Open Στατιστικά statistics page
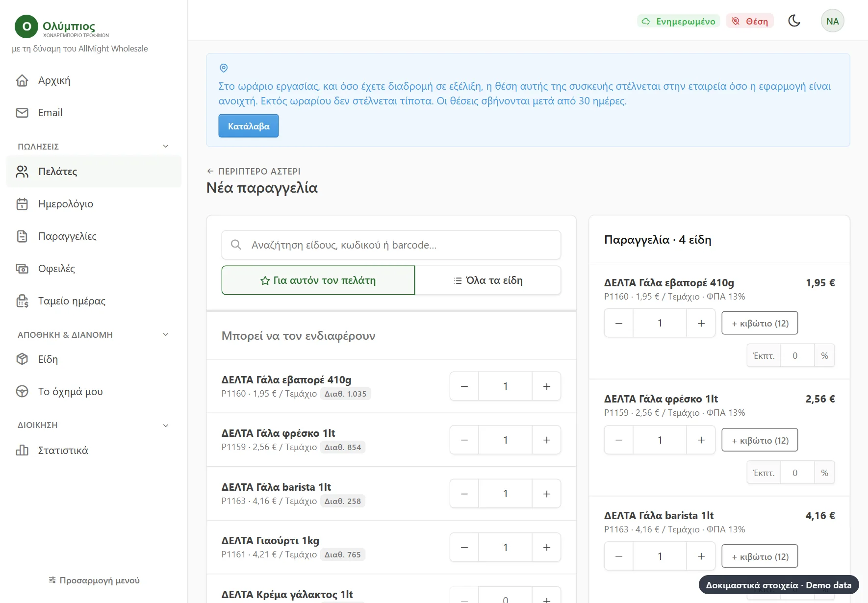This screenshot has height=603, width=868. [94, 451]
